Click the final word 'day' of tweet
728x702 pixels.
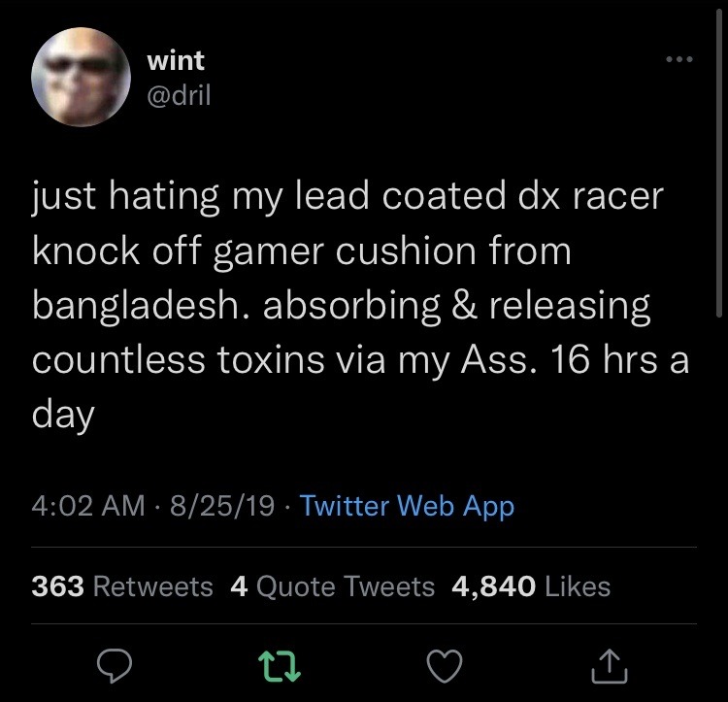(63, 415)
